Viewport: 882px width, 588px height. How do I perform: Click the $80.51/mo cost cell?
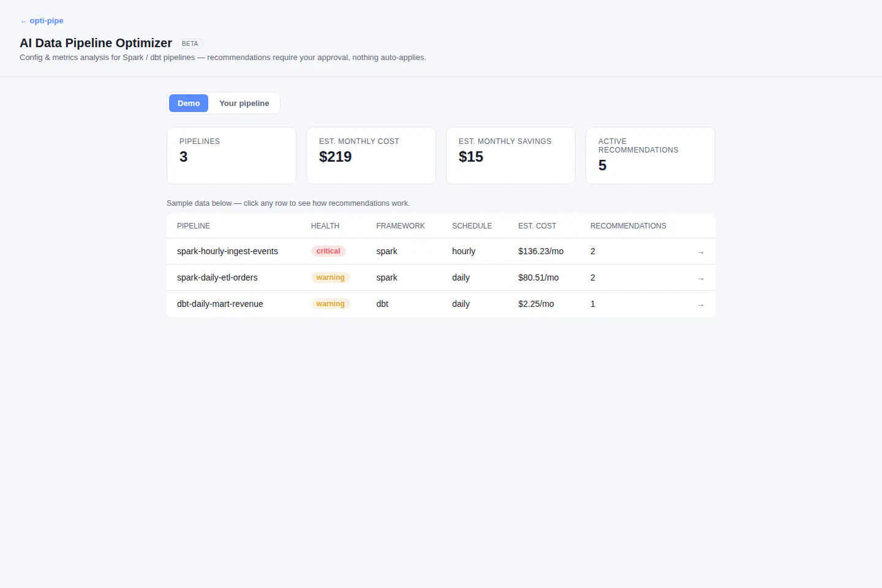pyautogui.click(x=538, y=277)
